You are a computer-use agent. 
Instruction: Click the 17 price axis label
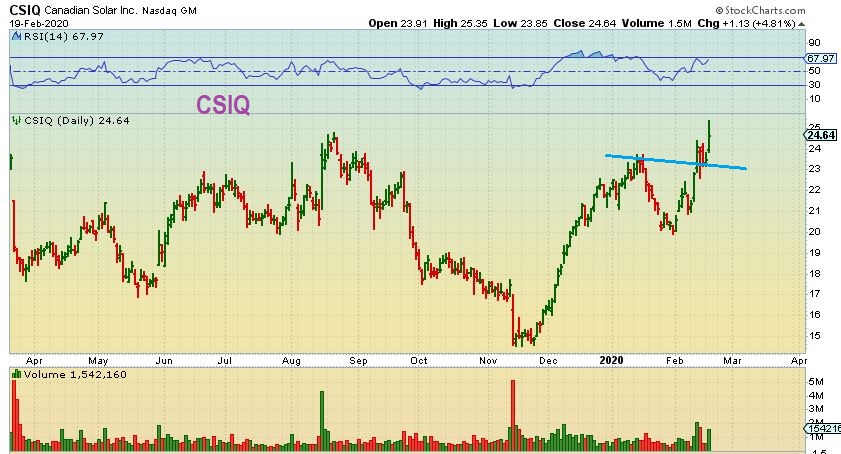coord(814,294)
